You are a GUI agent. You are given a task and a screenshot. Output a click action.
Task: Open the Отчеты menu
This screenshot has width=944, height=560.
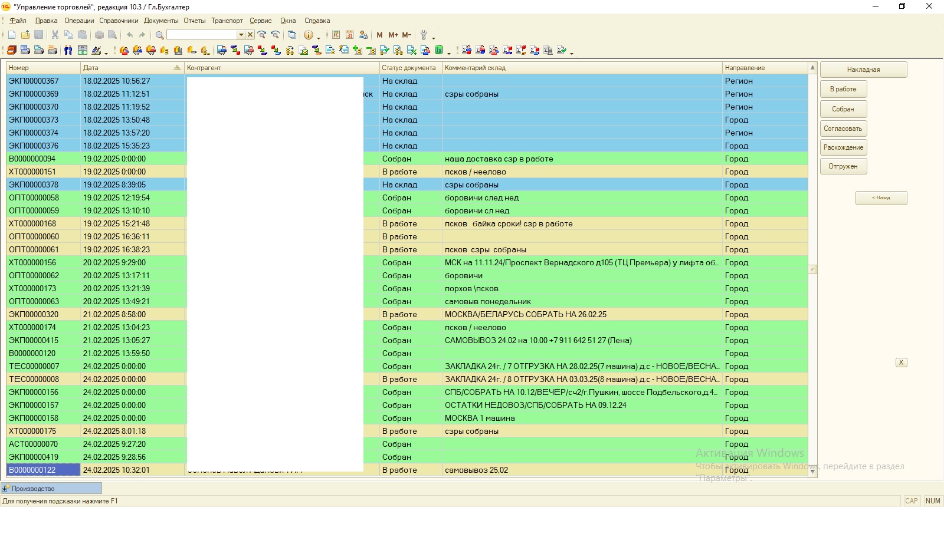pos(194,21)
